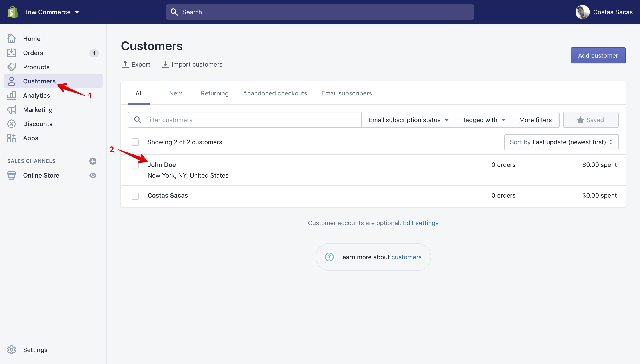Click the Apps grid icon
This screenshot has height=364, width=640.
[12, 138]
